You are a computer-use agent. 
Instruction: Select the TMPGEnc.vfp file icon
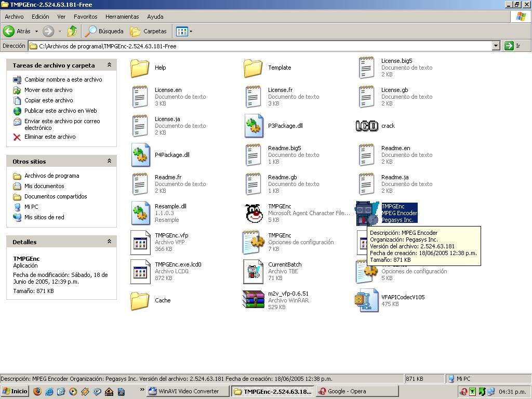pos(140,242)
